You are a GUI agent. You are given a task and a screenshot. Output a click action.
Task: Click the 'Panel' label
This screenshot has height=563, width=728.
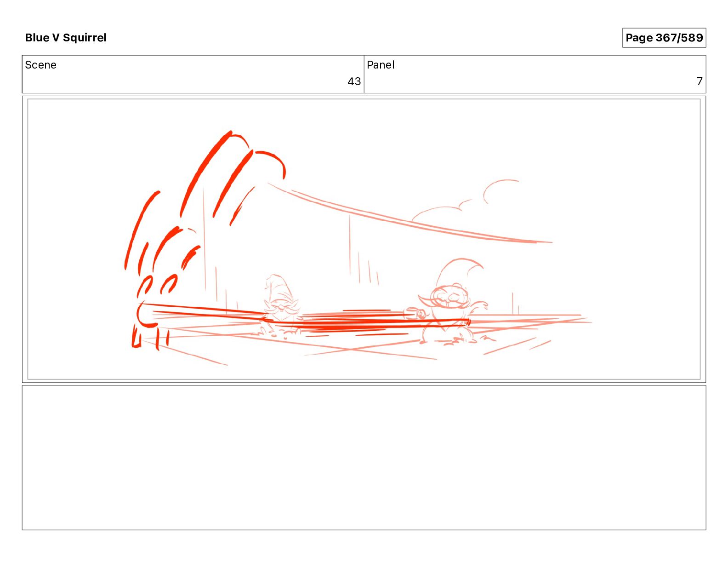381,65
